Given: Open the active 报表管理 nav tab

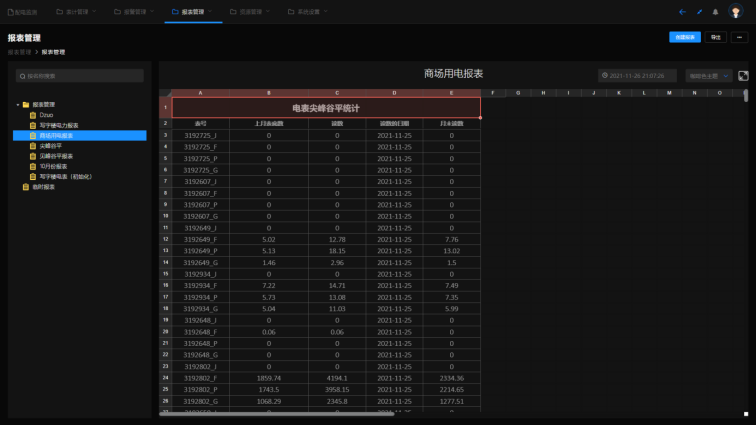Looking at the screenshot, I should coord(192,12).
